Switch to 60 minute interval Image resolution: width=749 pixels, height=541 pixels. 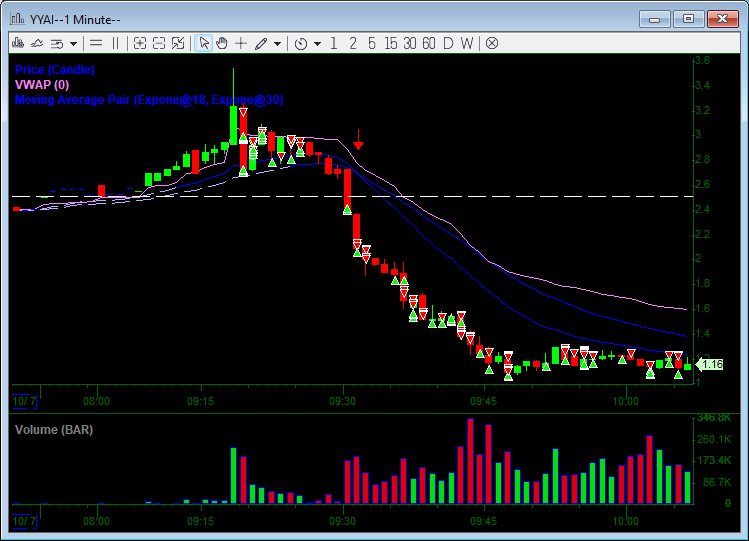click(x=429, y=43)
